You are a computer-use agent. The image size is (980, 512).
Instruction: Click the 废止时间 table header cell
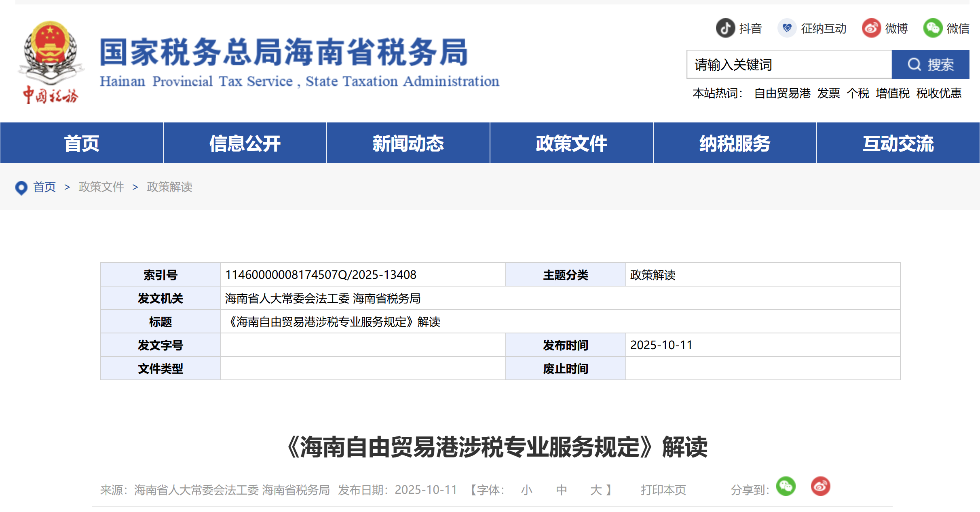(566, 369)
